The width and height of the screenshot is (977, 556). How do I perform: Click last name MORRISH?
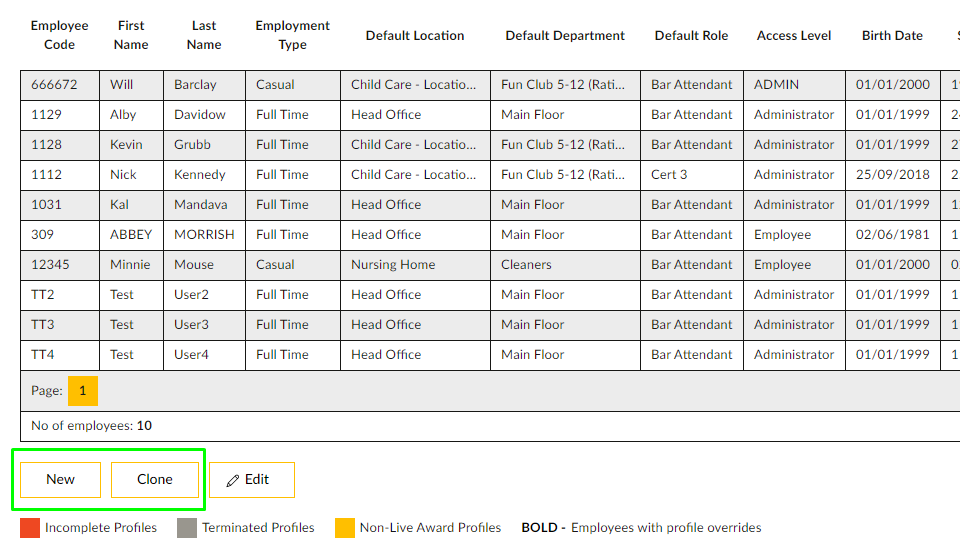204,234
